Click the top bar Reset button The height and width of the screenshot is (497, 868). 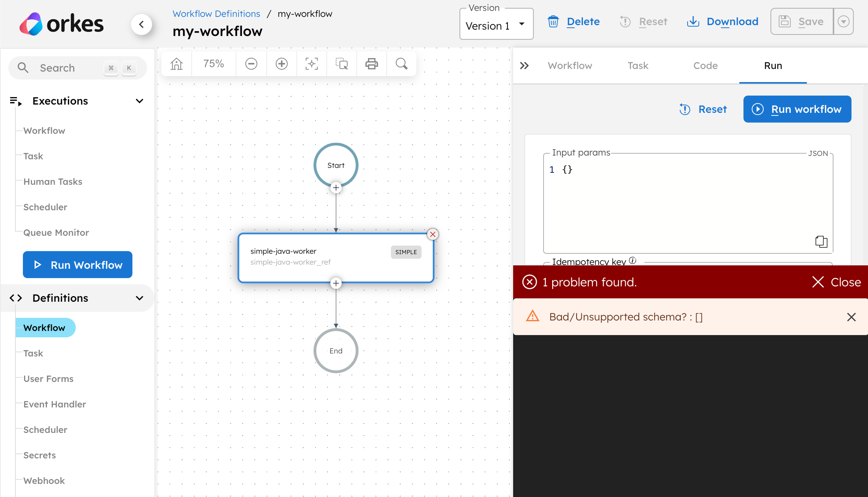pos(644,22)
